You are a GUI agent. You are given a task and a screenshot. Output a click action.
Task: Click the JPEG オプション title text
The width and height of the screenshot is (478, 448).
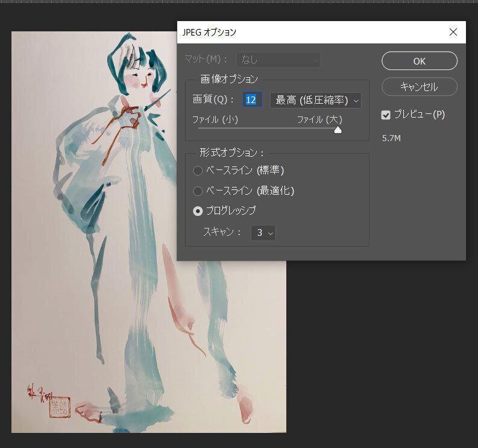click(209, 32)
